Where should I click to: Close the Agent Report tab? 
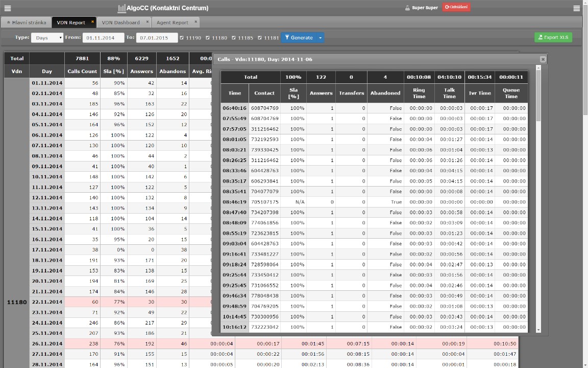(x=195, y=22)
